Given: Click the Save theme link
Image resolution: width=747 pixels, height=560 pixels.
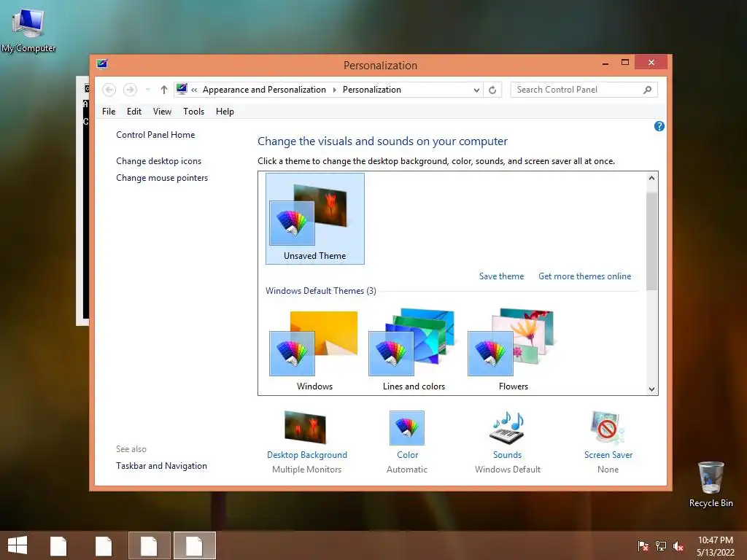Looking at the screenshot, I should tap(501, 276).
